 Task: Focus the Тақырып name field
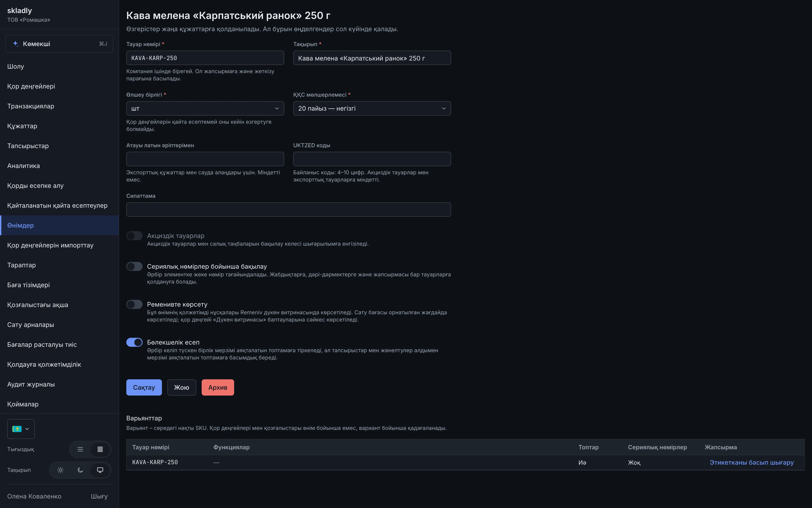coord(372,58)
